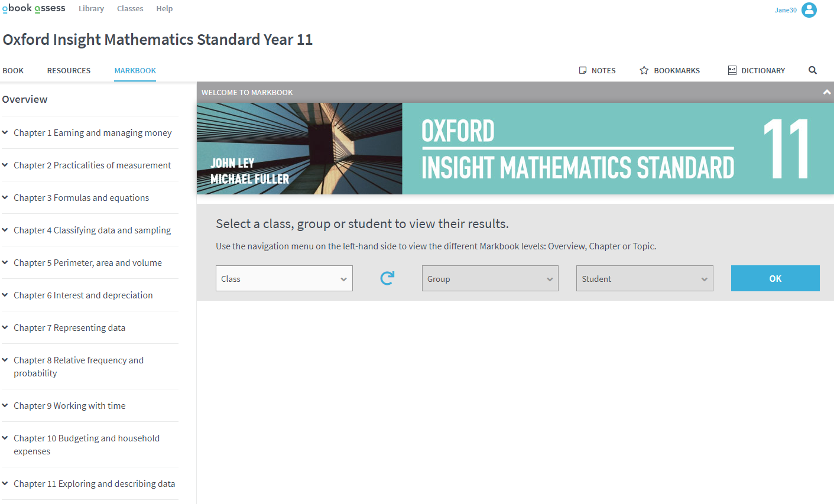Open the Student dropdown
The image size is (834, 504).
click(644, 278)
